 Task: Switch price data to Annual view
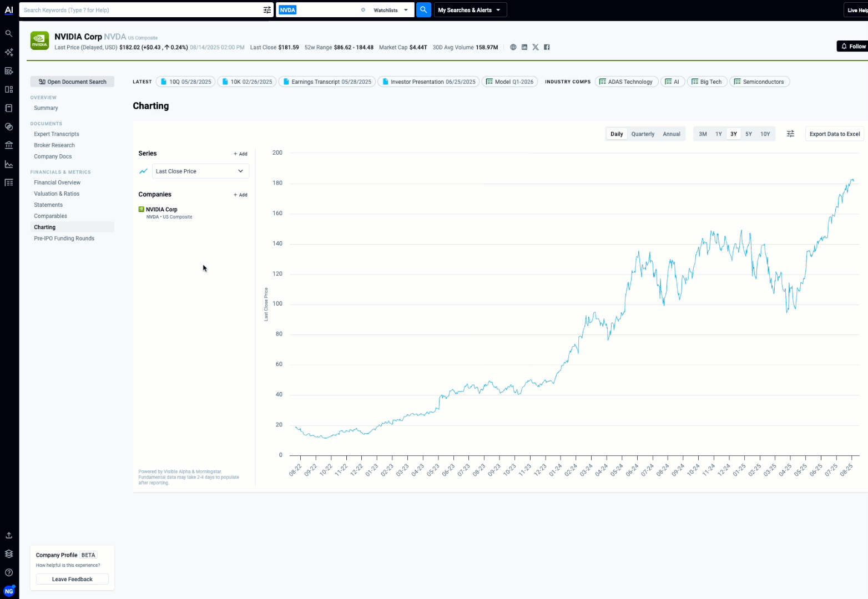pos(672,134)
